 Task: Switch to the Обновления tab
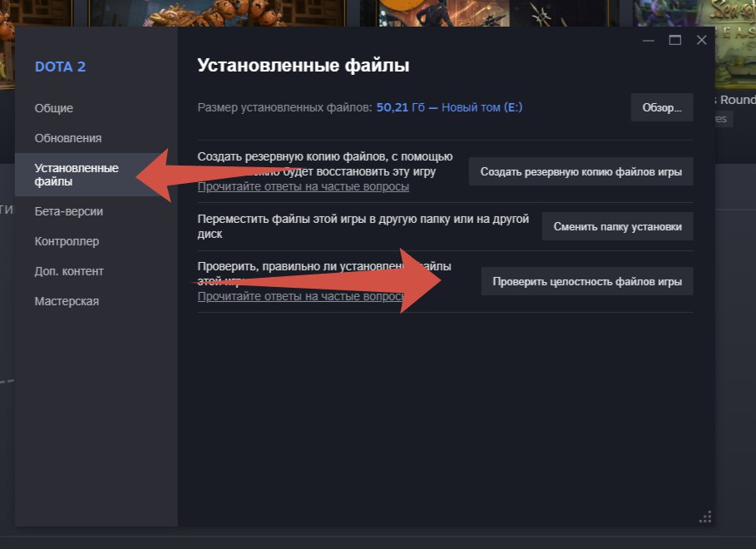point(68,138)
